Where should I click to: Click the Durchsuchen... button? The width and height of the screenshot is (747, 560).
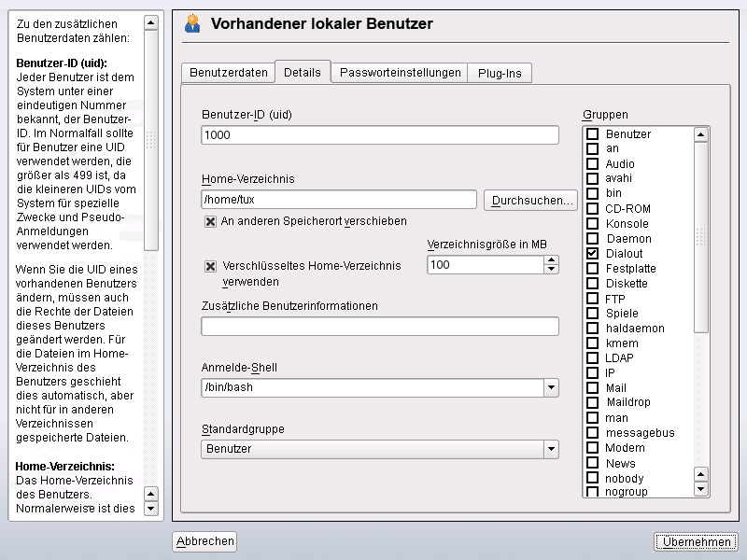[x=530, y=201]
